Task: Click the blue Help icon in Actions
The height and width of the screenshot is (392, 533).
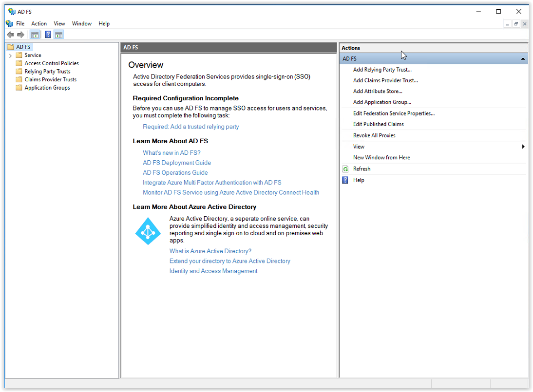Action: [345, 180]
